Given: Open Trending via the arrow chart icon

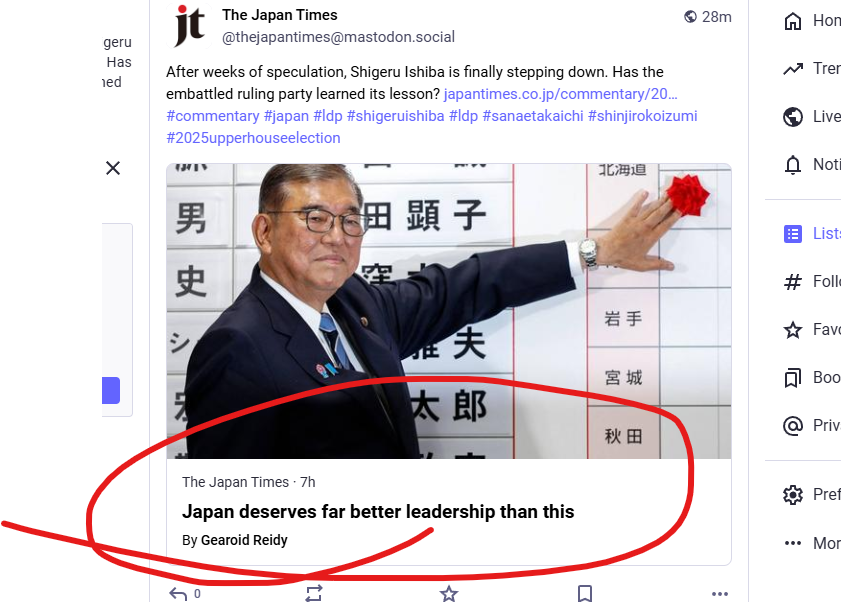Looking at the screenshot, I should tap(793, 69).
